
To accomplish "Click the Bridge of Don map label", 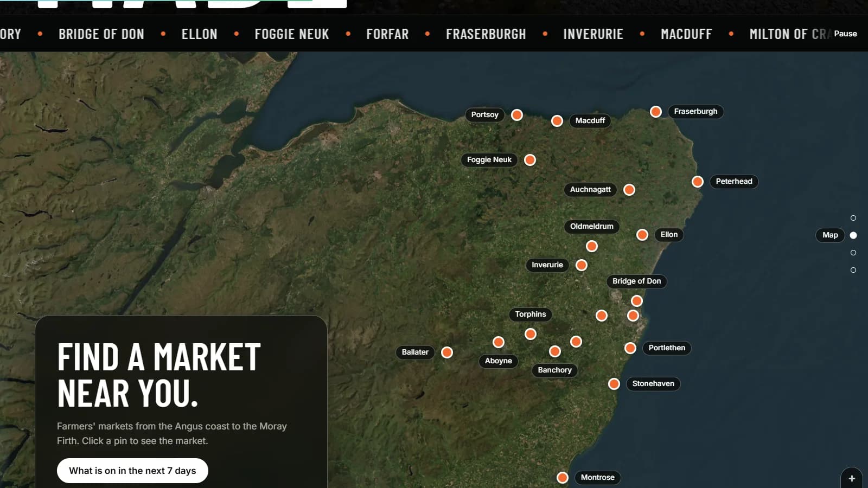I will click(x=637, y=281).
